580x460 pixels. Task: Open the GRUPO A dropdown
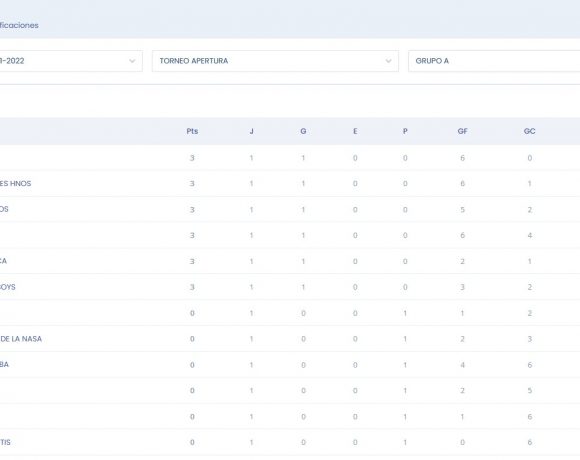494,61
